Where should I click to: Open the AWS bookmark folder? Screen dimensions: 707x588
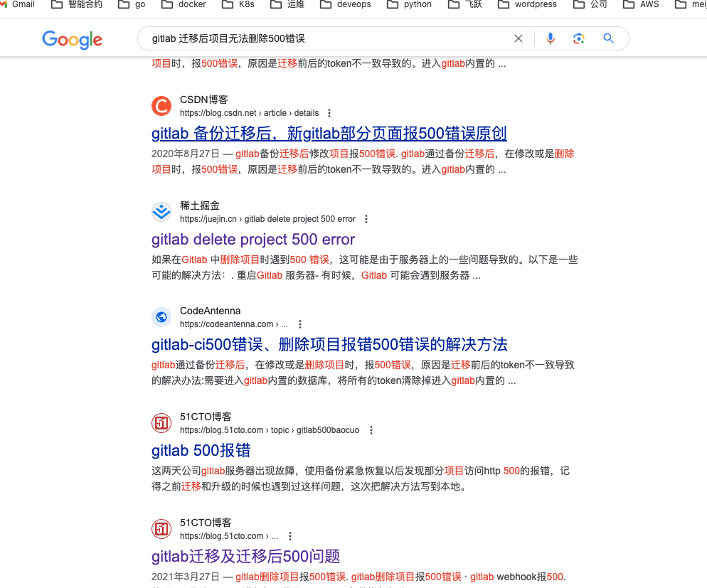click(641, 4)
